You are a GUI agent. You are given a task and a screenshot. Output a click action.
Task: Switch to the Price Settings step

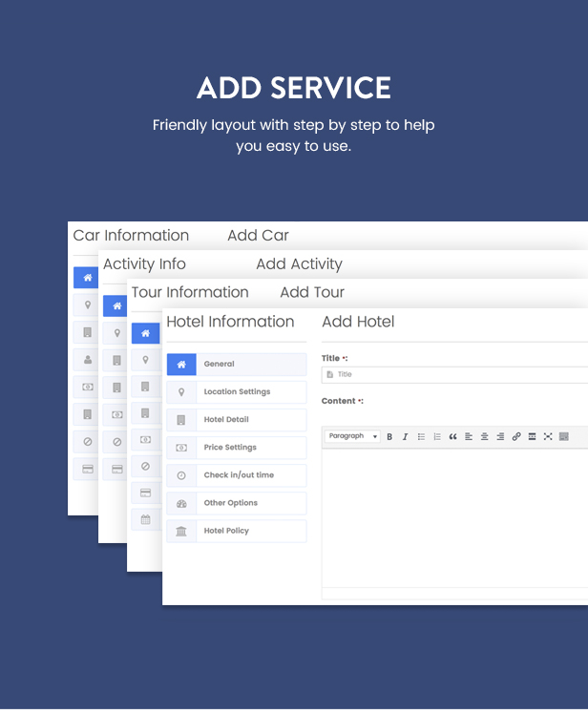coord(237,448)
